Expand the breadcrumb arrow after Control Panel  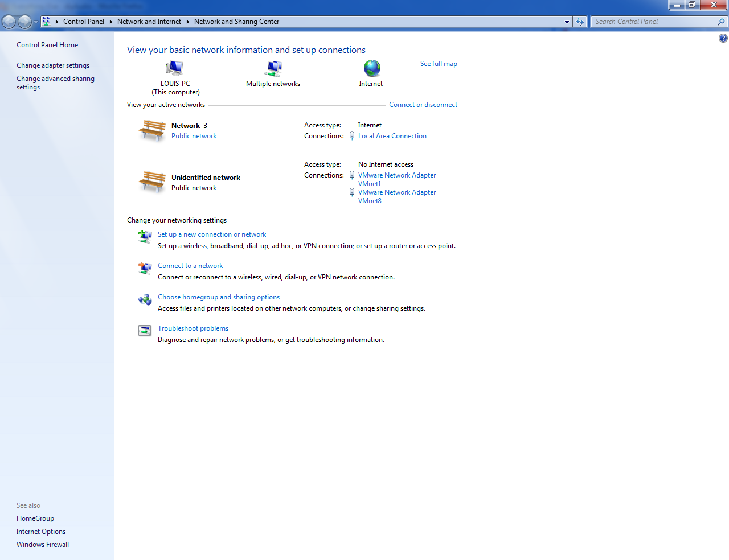coord(110,22)
